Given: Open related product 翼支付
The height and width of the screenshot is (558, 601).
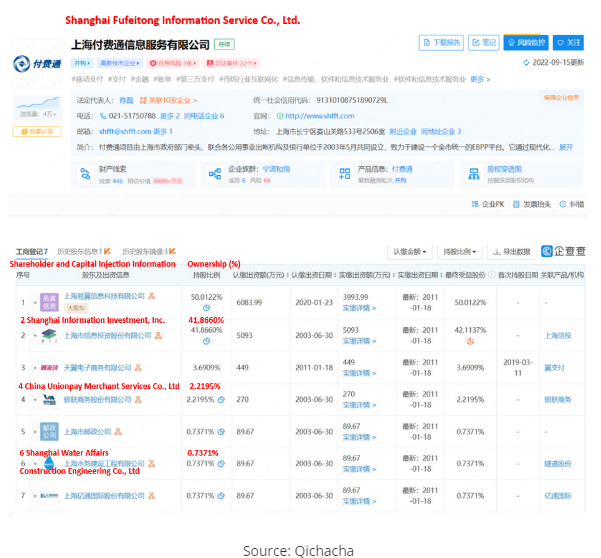Looking at the screenshot, I should [555, 368].
